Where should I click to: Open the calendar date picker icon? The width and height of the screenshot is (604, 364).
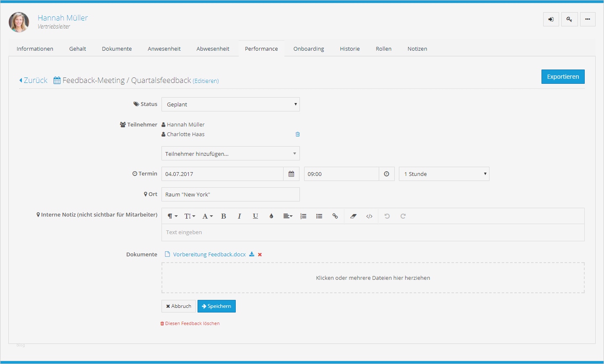pyautogui.click(x=292, y=174)
